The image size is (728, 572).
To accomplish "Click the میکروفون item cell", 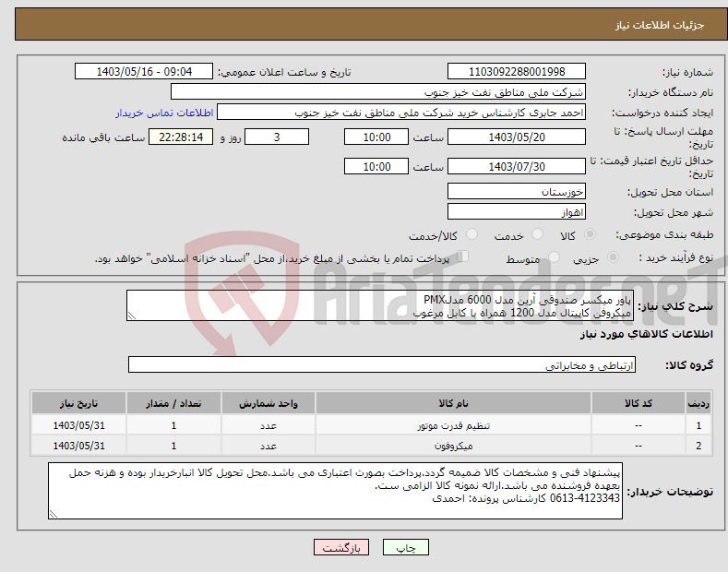I will coord(453,446).
